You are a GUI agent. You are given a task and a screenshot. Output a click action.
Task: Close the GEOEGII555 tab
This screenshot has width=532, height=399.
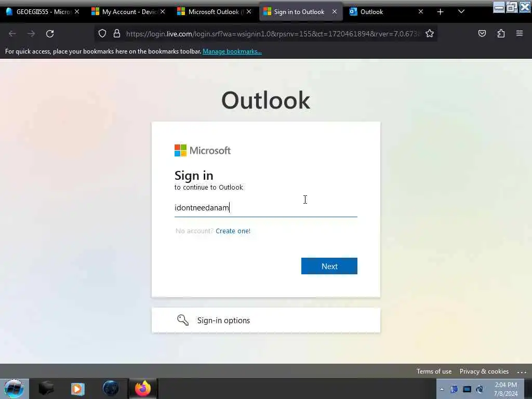click(77, 12)
